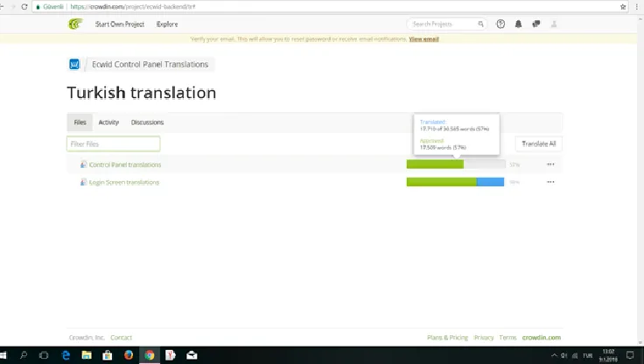Viewport: 644px width, 364px height.
Task: Open the Action Center notification icon
Action: 630,355
